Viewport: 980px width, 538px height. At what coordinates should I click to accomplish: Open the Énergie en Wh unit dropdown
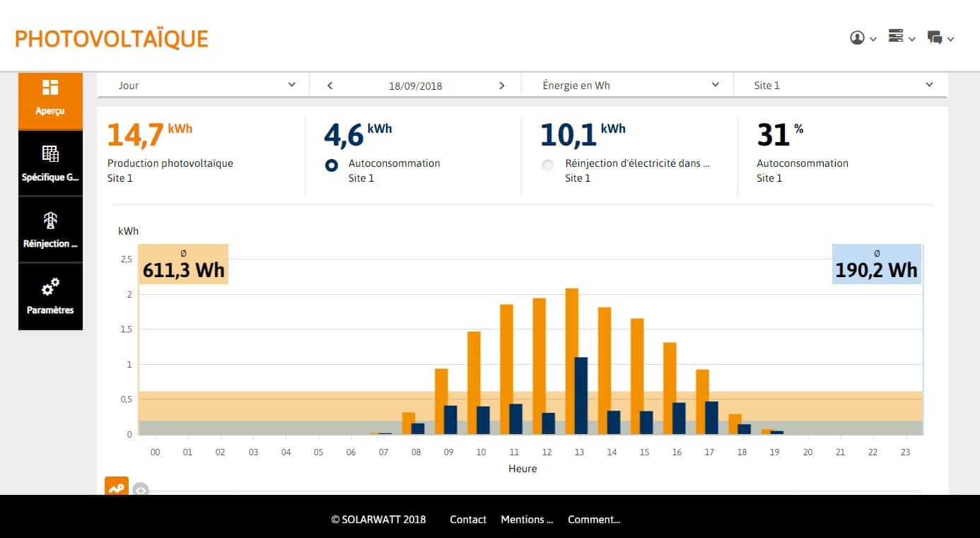627,86
